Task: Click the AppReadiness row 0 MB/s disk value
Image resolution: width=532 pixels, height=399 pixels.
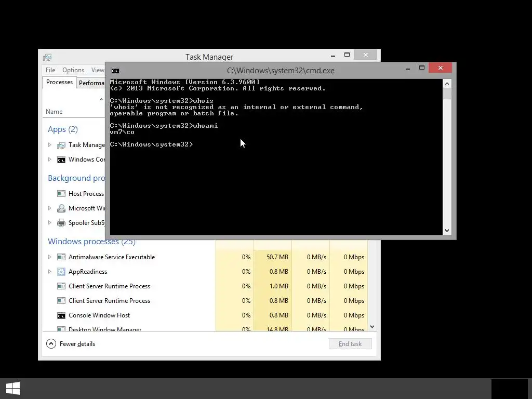Action: point(316,272)
